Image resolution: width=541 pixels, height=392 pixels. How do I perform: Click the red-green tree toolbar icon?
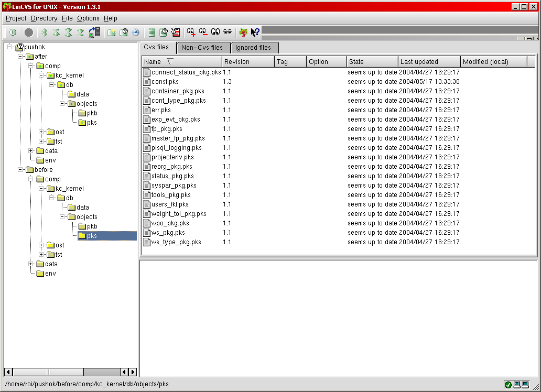[x=243, y=32]
